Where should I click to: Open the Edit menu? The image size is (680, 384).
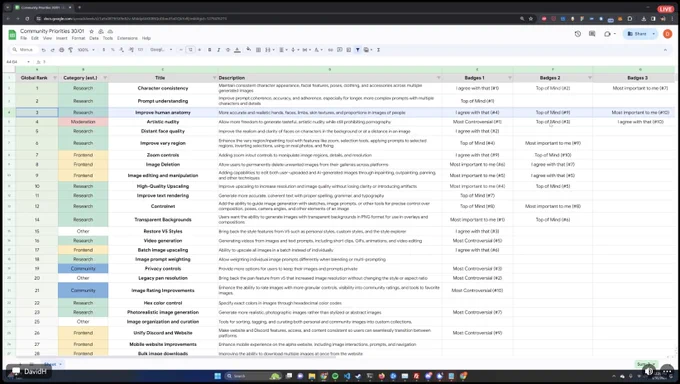click(x=35, y=38)
